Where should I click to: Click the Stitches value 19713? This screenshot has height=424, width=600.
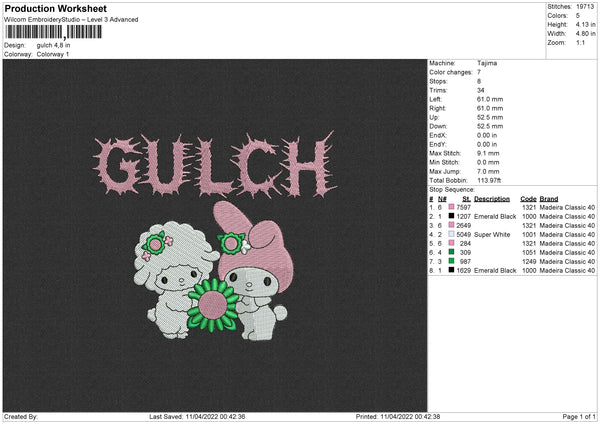[585, 7]
